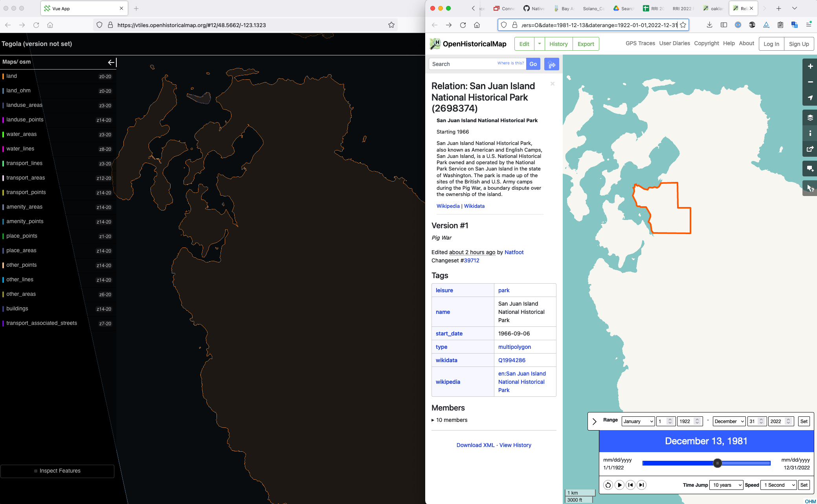
Task: Play the time slider animation
Action: (x=619, y=485)
